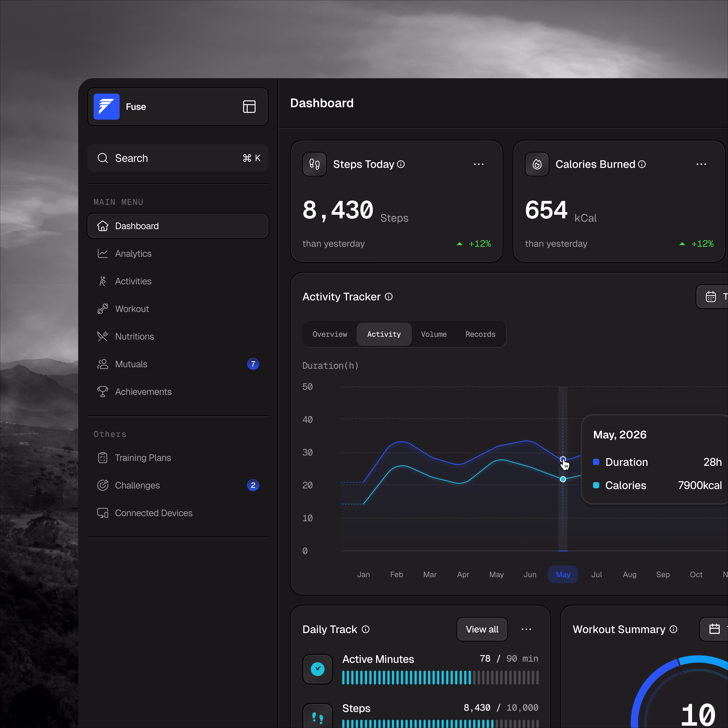Click the info icon beside Calories Burned
The height and width of the screenshot is (728, 728).
(x=642, y=164)
